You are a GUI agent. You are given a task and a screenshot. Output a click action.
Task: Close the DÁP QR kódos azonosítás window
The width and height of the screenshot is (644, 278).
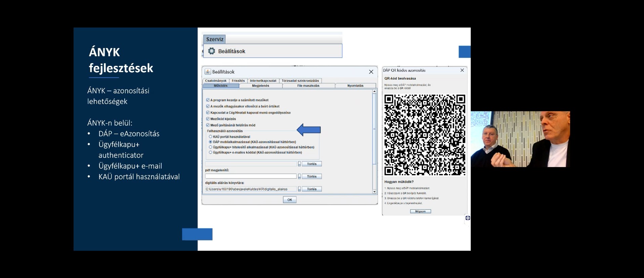click(x=462, y=70)
